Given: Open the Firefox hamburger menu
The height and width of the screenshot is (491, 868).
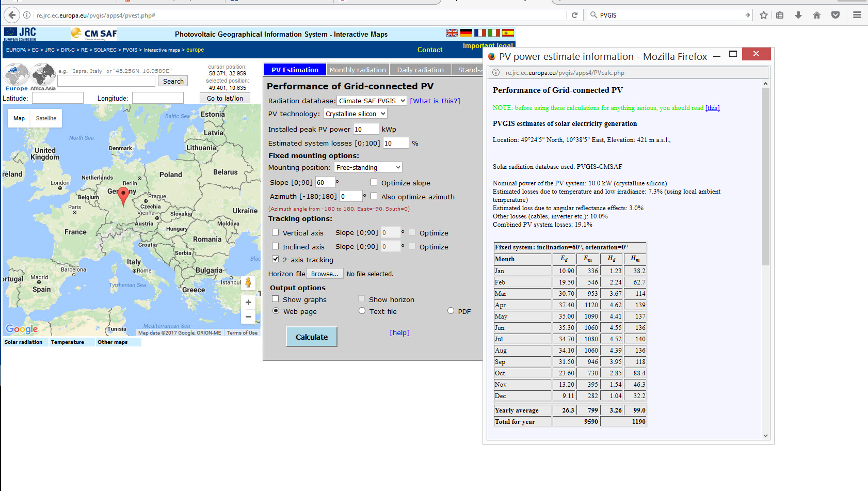Looking at the screenshot, I should click(x=857, y=15).
